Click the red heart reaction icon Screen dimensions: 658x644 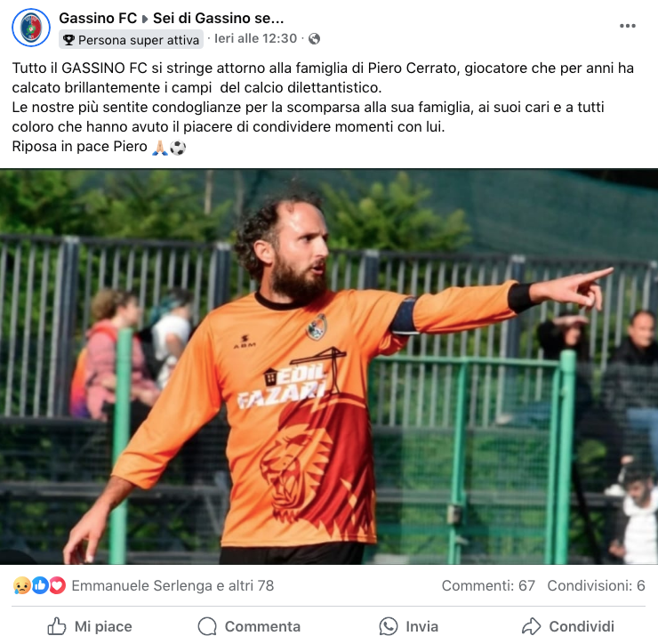[58, 585]
